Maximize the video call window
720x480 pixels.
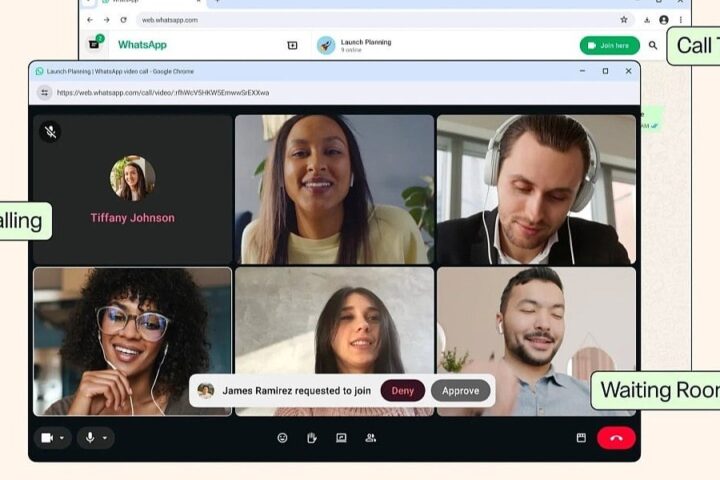pyautogui.click(x=605, y=71)
